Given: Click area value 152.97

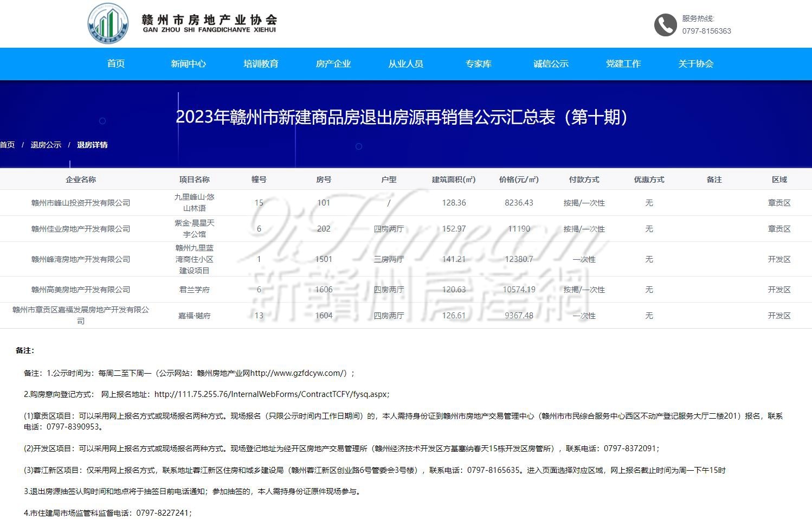Looking at the screenshot, I should point(454,229).
